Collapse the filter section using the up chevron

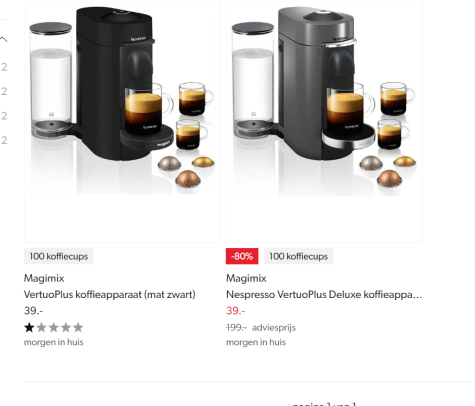[x=4, y=39]
